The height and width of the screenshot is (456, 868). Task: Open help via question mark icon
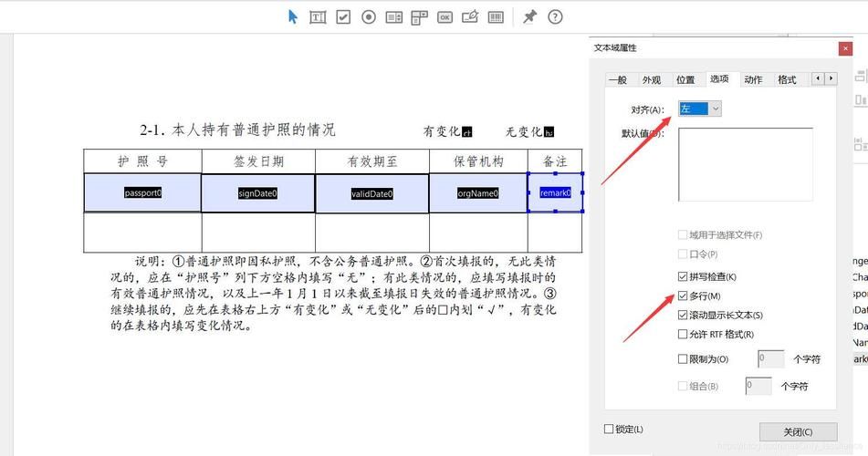pos(555,17)
